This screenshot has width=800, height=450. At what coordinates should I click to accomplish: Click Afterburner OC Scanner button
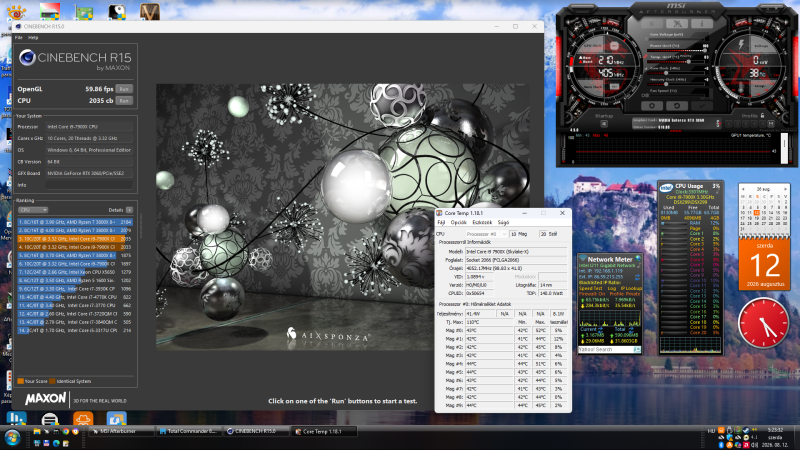(677, 23)
